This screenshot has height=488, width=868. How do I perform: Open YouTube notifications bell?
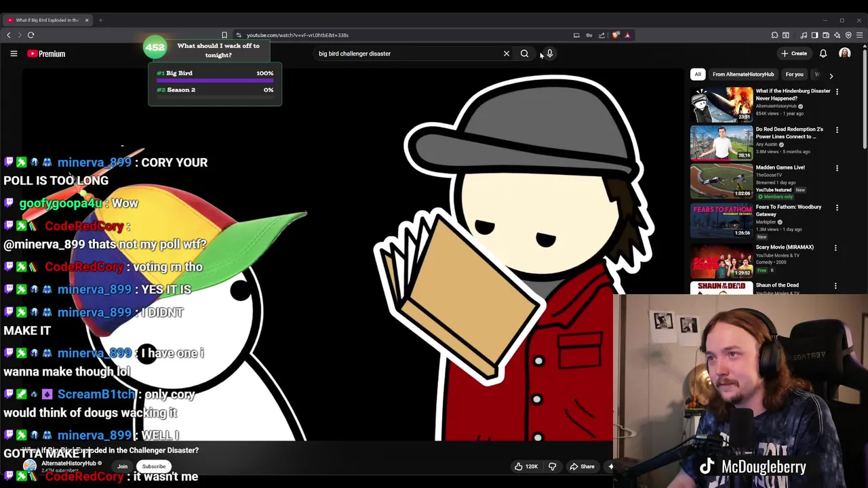click(823, 54)
